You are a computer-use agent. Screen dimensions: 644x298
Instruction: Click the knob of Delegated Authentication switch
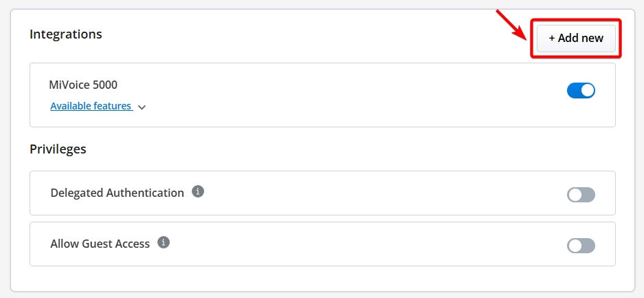tap(575, 194)
